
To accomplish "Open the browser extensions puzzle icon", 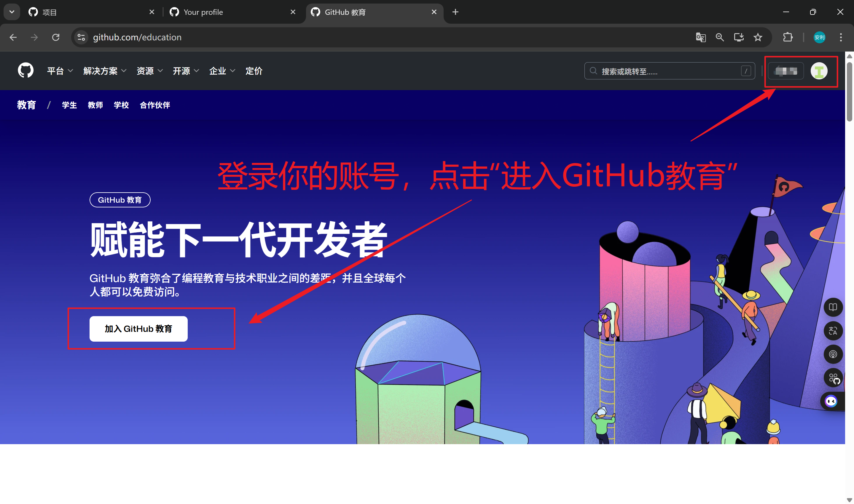I will [787, 37].
